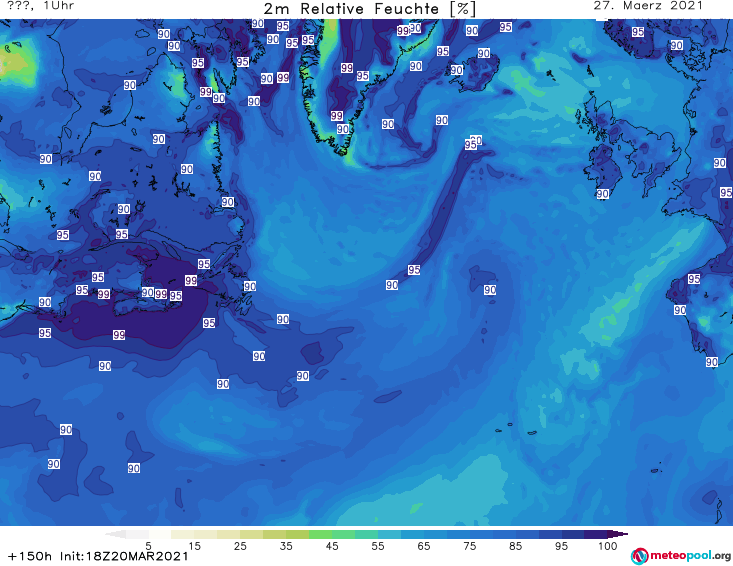Click the '???, 1Uhr' time label
733x566 pixels.
[41, 6]
